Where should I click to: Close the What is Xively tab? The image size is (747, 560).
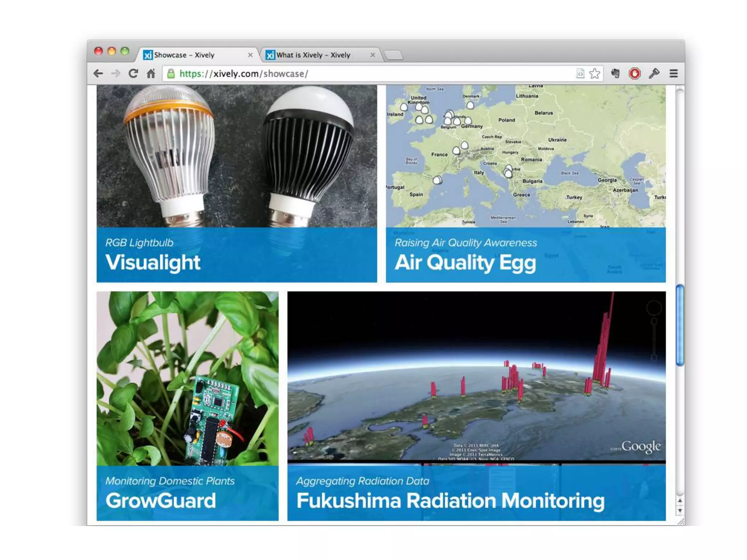coord(372,55)
